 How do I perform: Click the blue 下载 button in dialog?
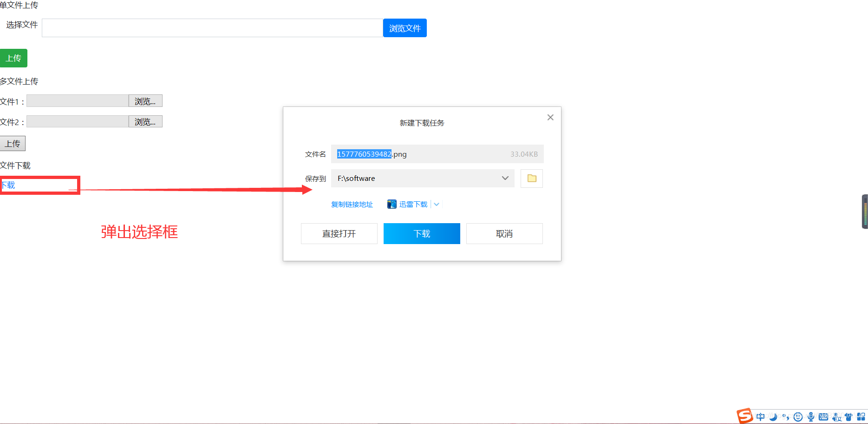422,233
